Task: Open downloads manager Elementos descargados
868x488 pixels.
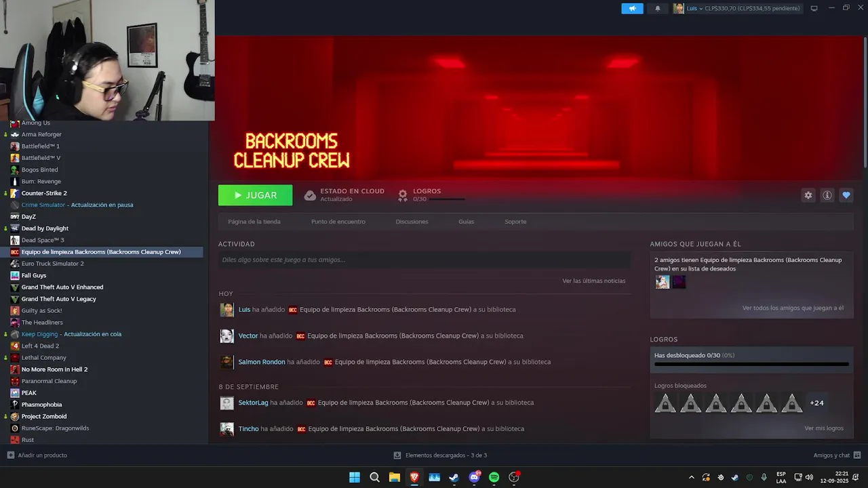Action: 440,455
